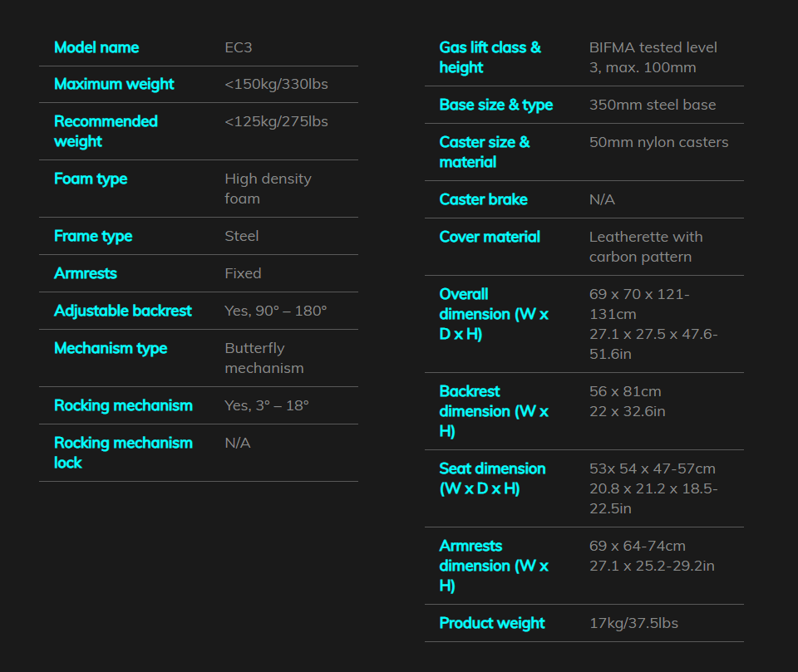Click the 'Overall dimension (W x D x H)' label
This screenshot has height=672, width=798.
(494, 314)
